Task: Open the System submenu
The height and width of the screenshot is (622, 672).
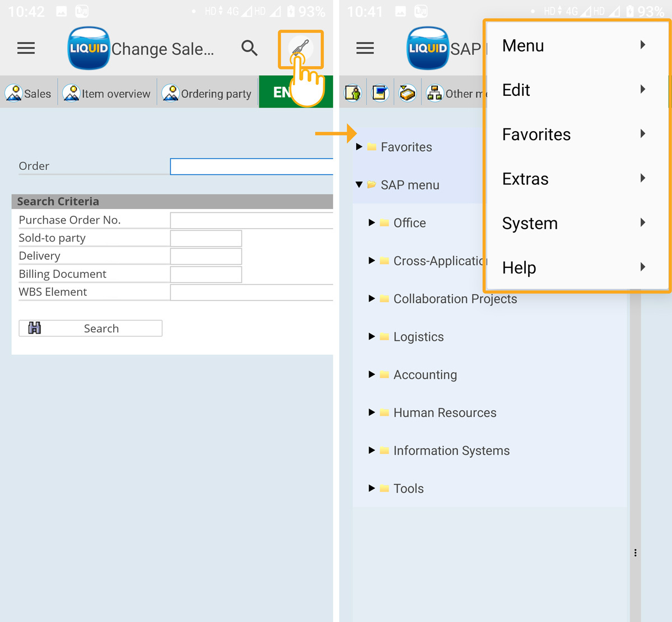Action: 574,223
